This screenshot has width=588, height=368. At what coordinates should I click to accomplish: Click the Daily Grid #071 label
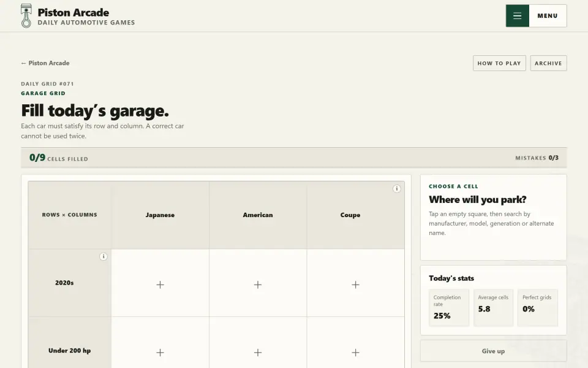[47, 84]
